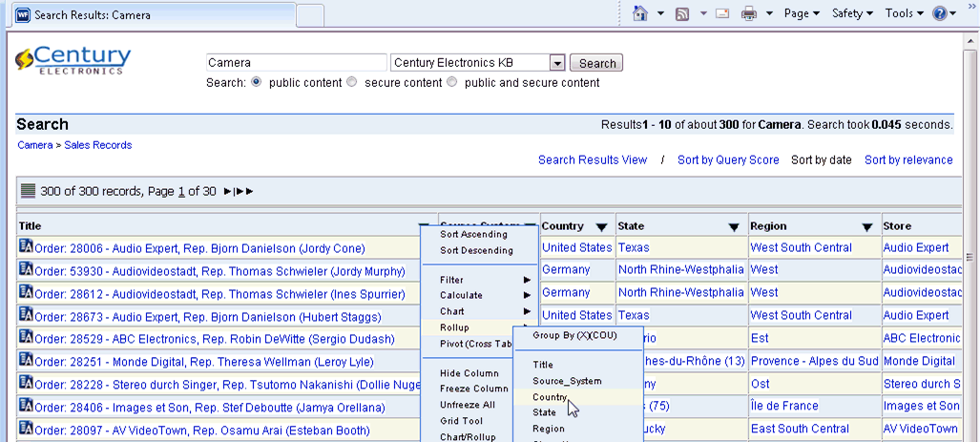This screenshot has width=980, height=442.
Task: Click document icon for Order 28673
Action: click(x=26, y=314)
